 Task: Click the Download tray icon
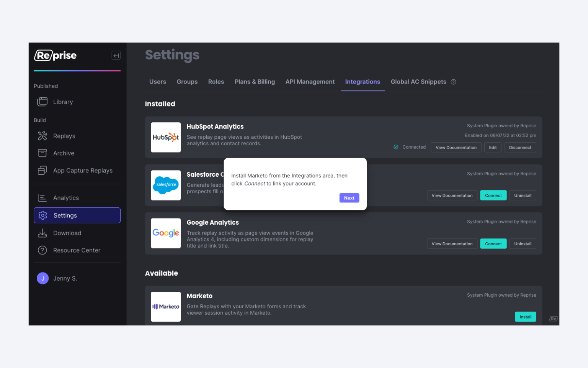click(x=42, y=233)
